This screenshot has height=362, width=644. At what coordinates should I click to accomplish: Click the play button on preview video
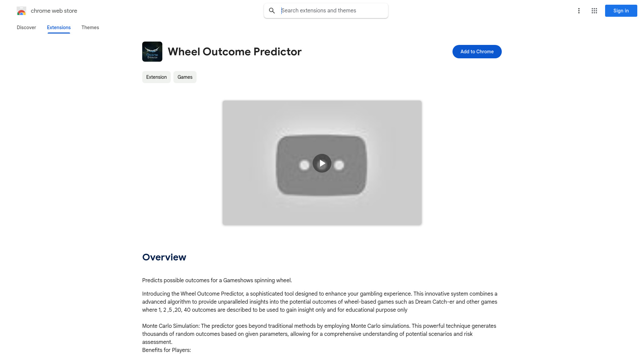pyautogui.click(x=322, y=163)
